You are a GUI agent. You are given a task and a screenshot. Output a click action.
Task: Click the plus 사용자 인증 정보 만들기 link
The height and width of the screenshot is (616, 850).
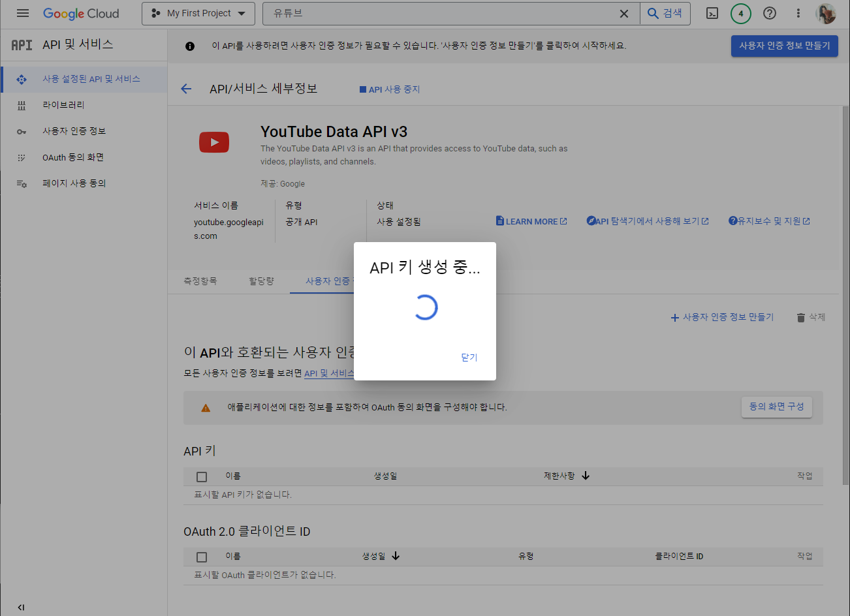pos(722,317)
